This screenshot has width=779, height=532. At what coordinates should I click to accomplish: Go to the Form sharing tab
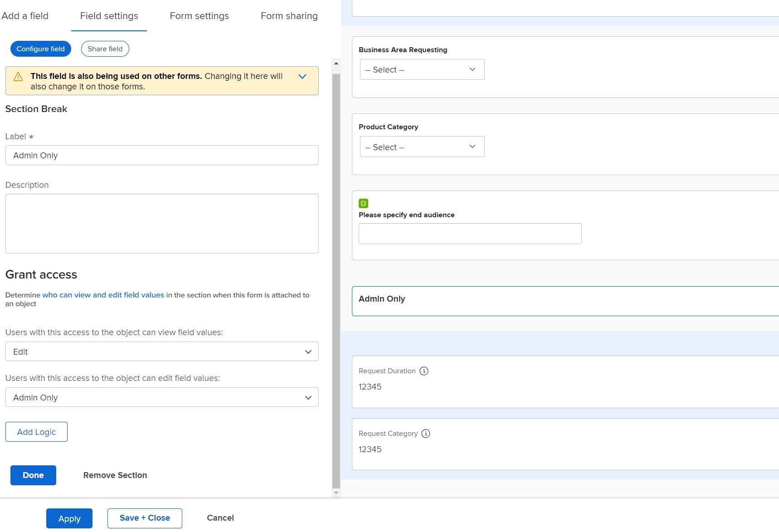tap(289, 16)
